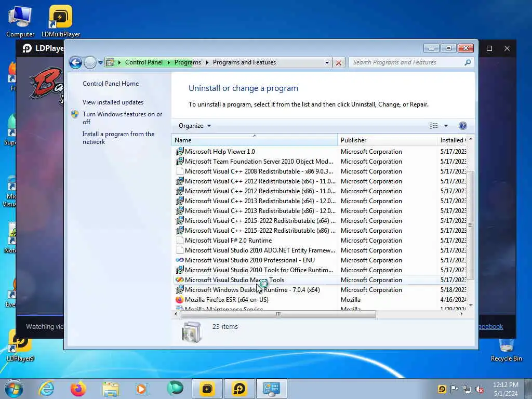Viewport: 532px width, 399px height.
Task: Expand the view options dropdown arrow
Action: coord(446,126)
